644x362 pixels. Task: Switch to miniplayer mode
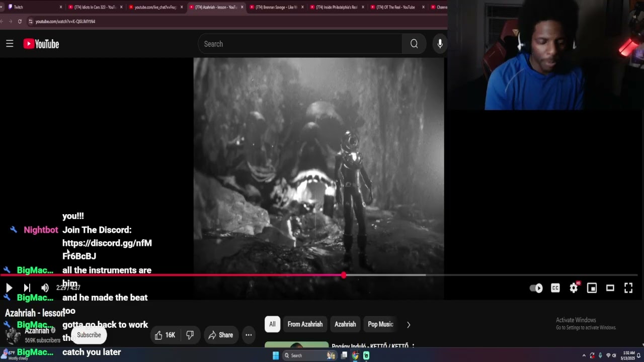pos(592,288)
